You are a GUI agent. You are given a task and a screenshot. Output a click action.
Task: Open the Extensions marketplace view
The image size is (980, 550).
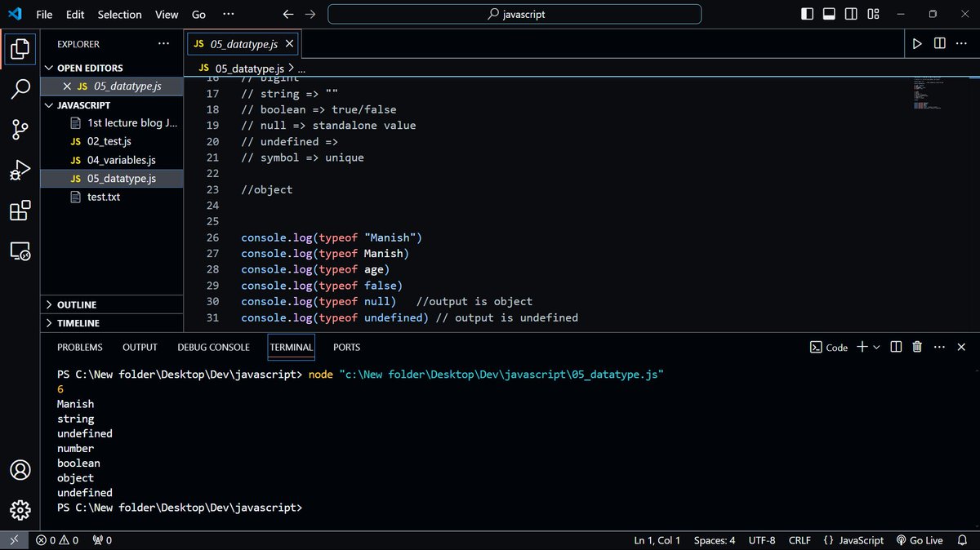tap(20, 211)
